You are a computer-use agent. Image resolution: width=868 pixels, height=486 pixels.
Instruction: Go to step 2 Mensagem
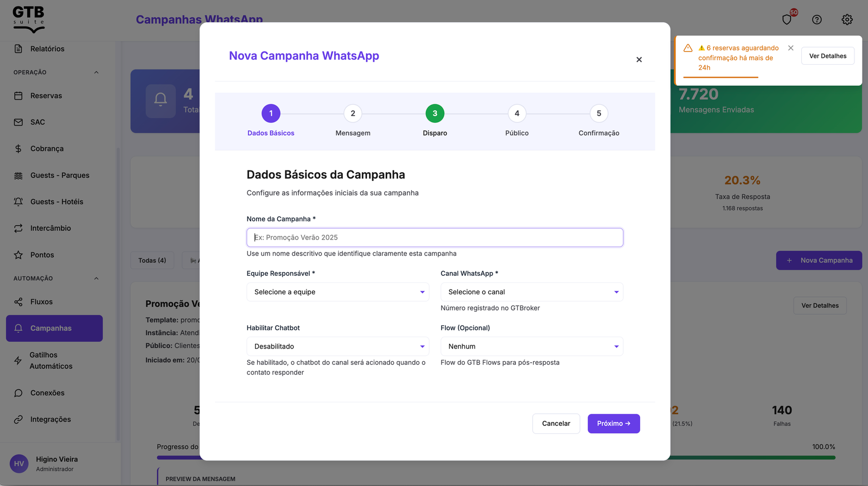[353, 113]
